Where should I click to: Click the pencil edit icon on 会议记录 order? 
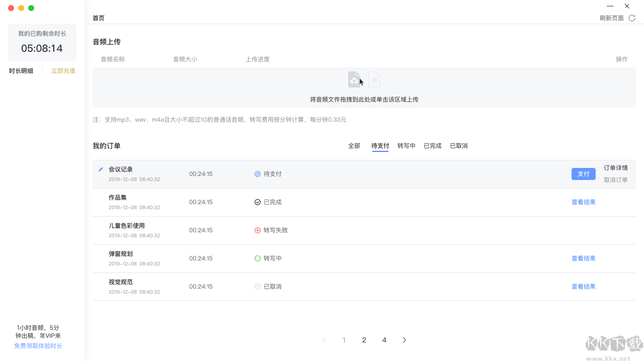[x=101, y=169]
